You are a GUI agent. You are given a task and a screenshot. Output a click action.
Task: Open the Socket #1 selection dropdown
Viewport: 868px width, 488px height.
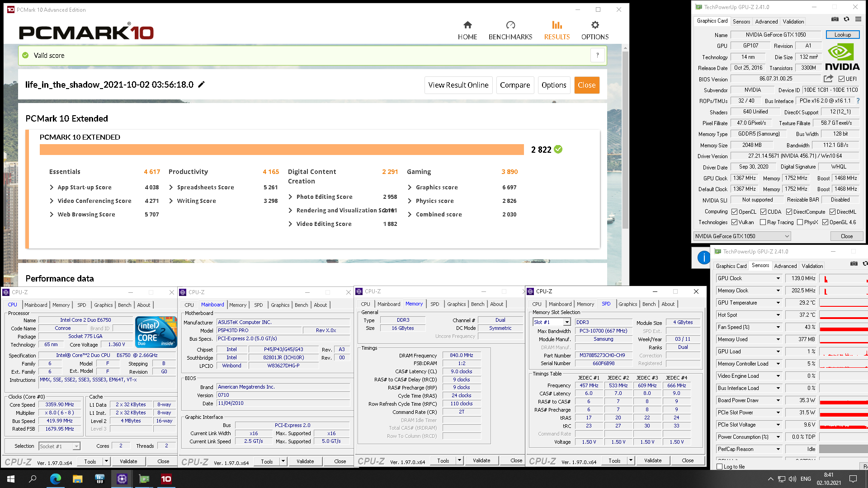(x=59, y=446)
